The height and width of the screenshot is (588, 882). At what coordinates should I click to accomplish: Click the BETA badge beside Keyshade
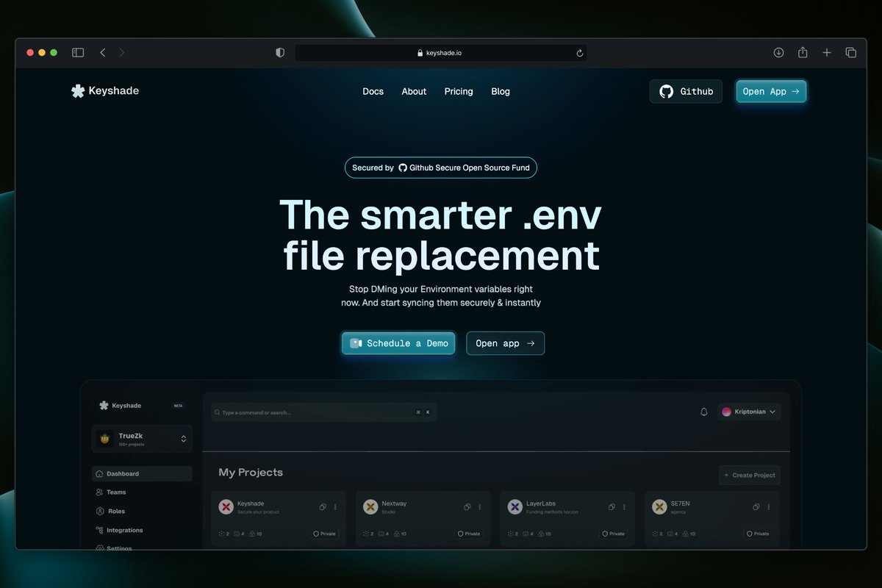[x=178, y=406]
